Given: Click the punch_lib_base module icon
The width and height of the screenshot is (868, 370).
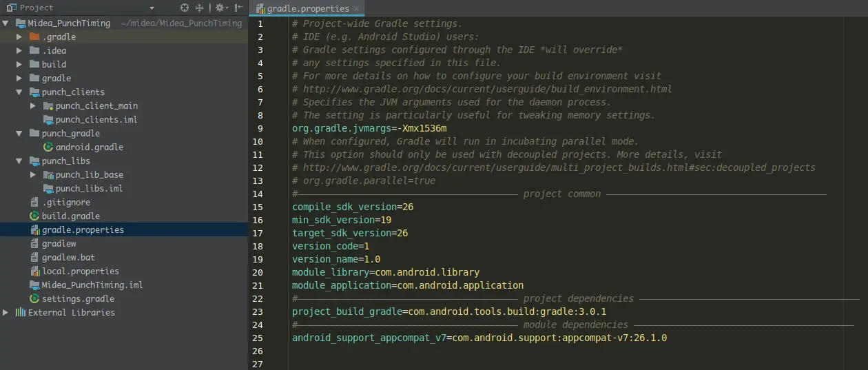Looking at the screenshot, I should (x=48, y=174).
